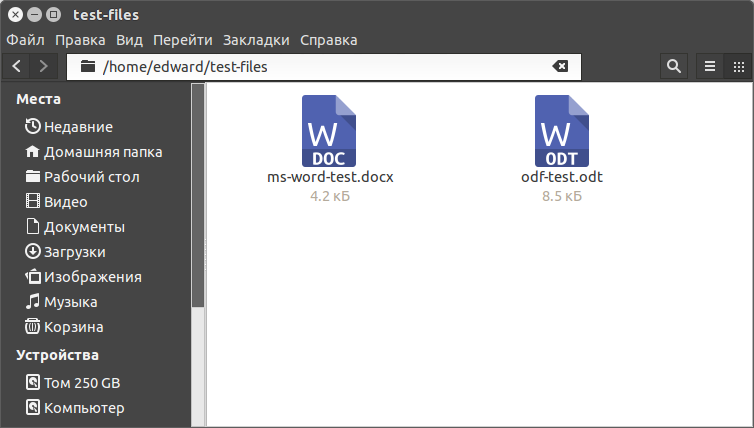Click the odf-test.odt file name

tap(562, 177)
